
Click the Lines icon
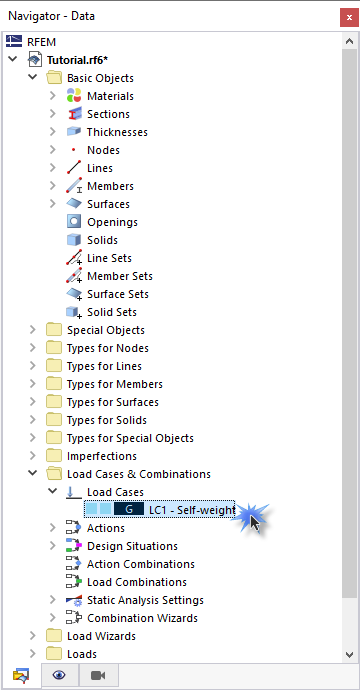74,168
